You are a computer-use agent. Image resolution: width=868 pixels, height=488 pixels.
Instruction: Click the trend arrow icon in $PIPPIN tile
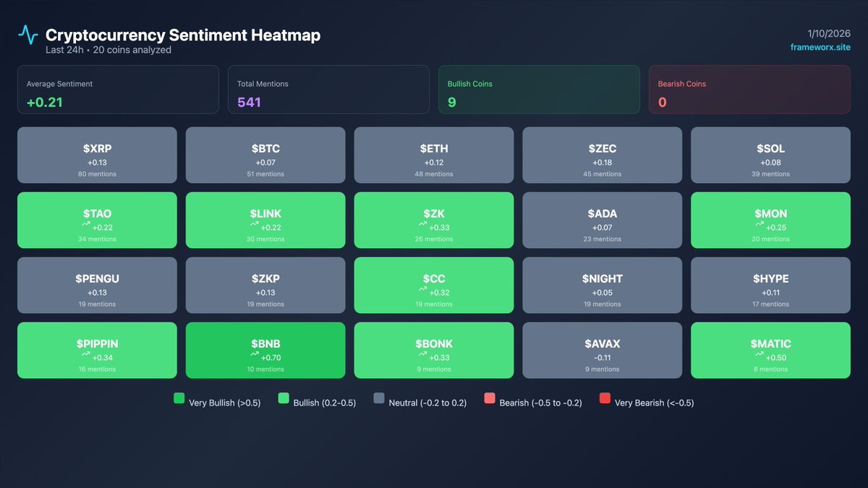[x=85, y=356]
